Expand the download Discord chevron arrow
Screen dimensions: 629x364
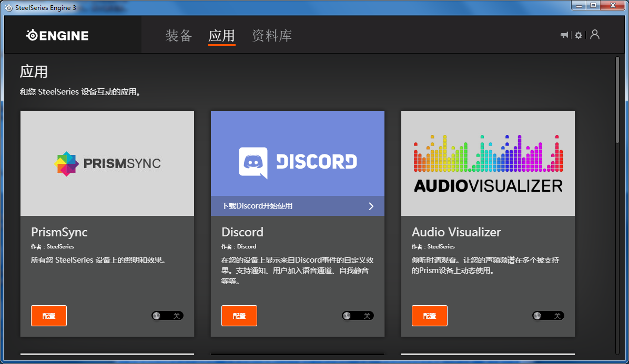click(x=371, y=206)
